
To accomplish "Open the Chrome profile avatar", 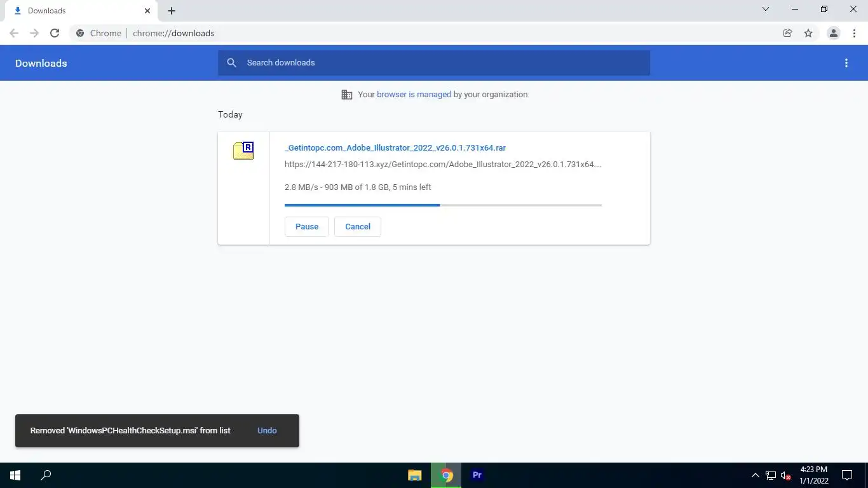I will pyautogui.click(x=834, y=33).
